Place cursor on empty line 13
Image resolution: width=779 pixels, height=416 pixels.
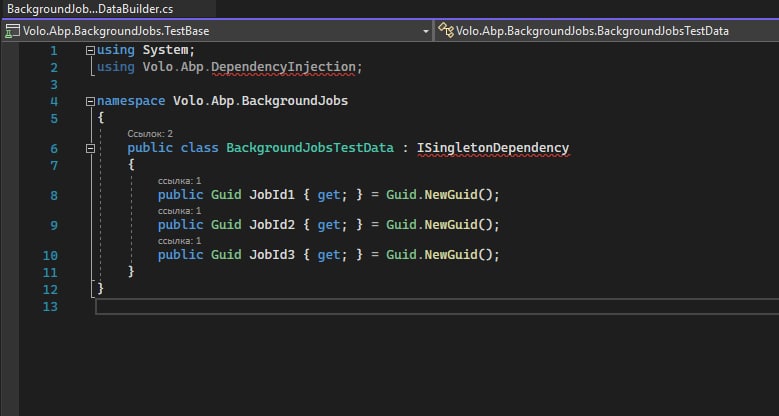pos(437,307)
